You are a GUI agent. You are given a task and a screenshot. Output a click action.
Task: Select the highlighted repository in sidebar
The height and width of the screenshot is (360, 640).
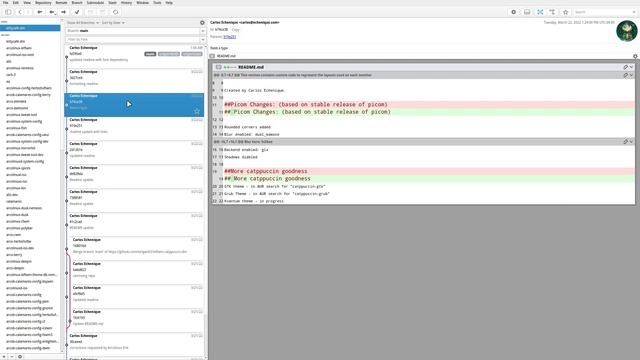(x=30, y=28)
